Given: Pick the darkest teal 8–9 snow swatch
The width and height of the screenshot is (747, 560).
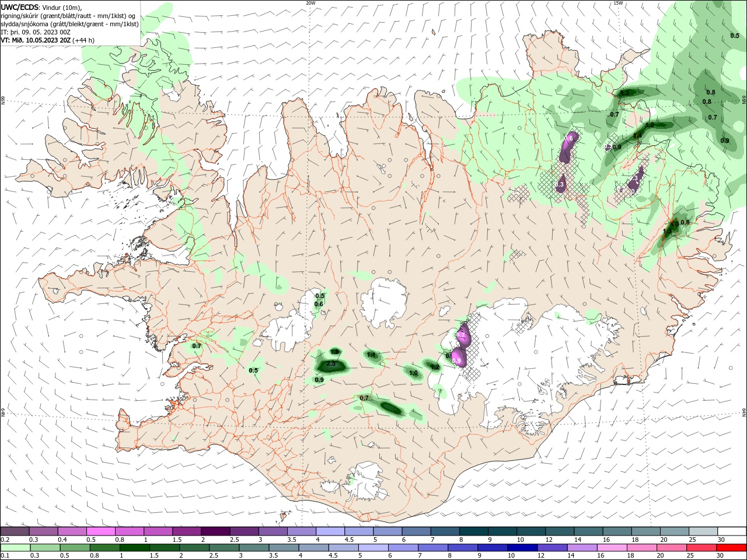Looking at the screenshot, I should [473, 531].
